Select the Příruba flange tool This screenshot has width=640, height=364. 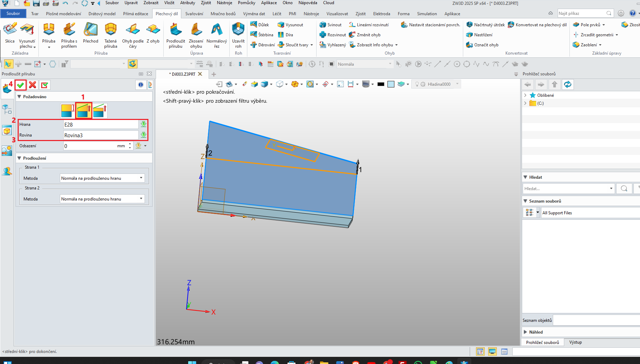click(x=49, y=35)
